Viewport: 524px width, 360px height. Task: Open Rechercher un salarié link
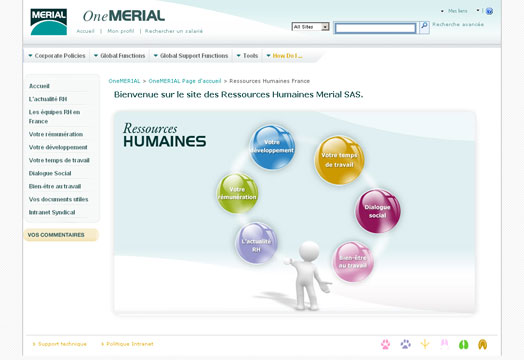pyautogui.click(x=174, y=31)
